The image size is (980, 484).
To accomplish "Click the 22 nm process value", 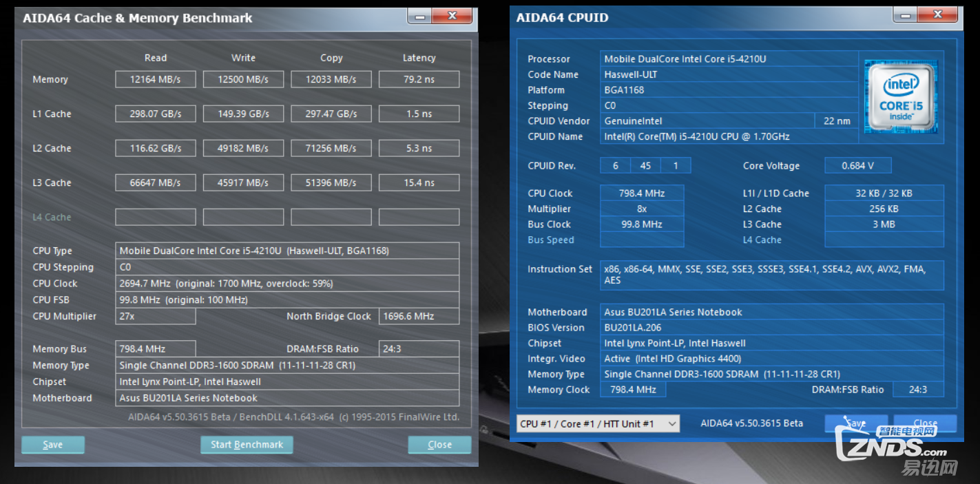I will pyautogui.click(x=837, y=121).
